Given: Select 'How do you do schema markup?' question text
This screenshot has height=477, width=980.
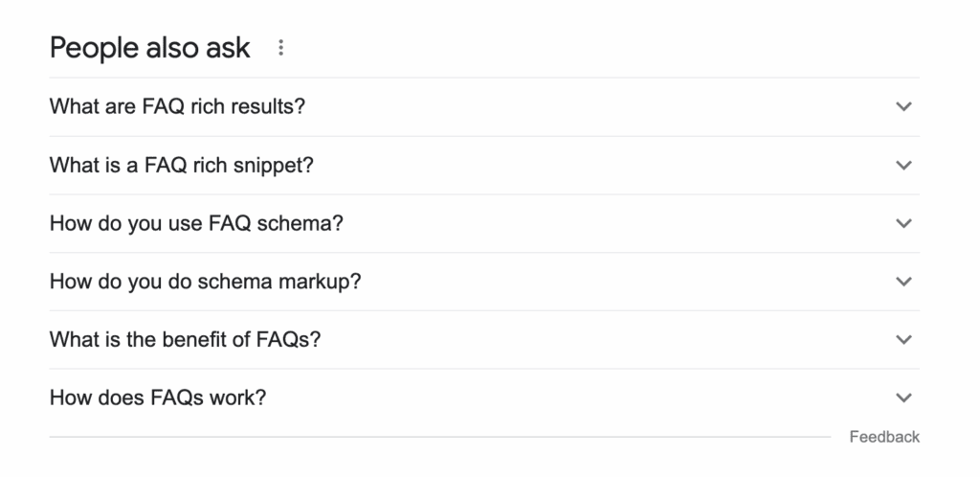Looking at the screenshot, I should [x=206, y=282].
